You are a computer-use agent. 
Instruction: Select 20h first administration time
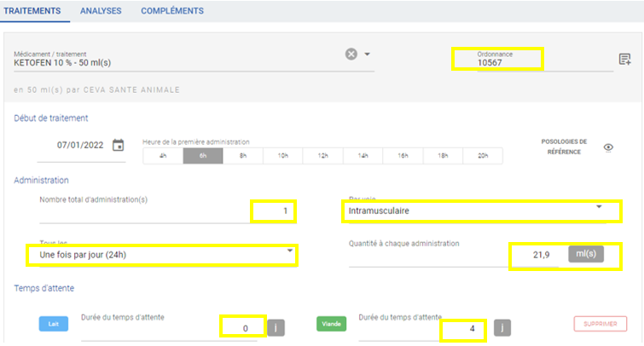click(x=483, y=156)
